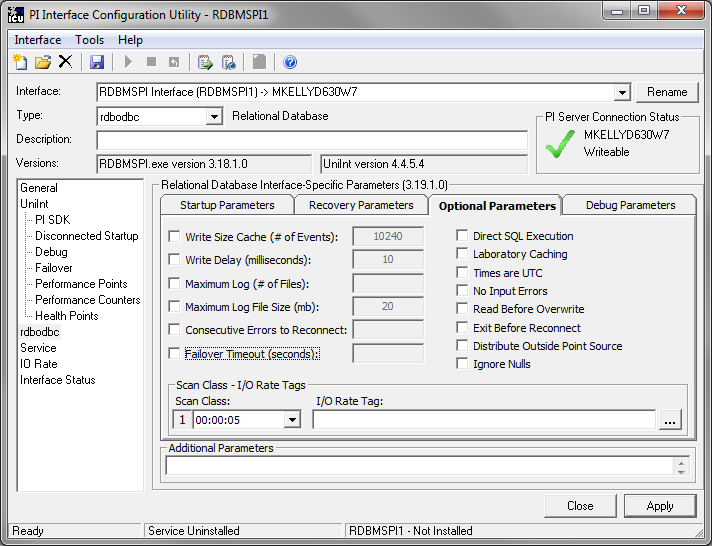Screen dimensions: 712x546
Task: Click the Maximum Log File Size value field
Action: 388,307
